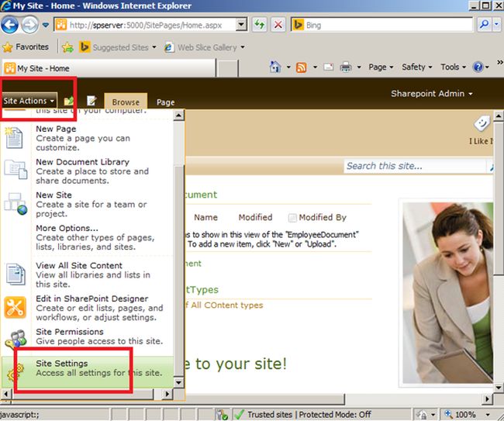The image size is (504, 421).
Task: Open the IE Page menu
Action: (381, 67)
